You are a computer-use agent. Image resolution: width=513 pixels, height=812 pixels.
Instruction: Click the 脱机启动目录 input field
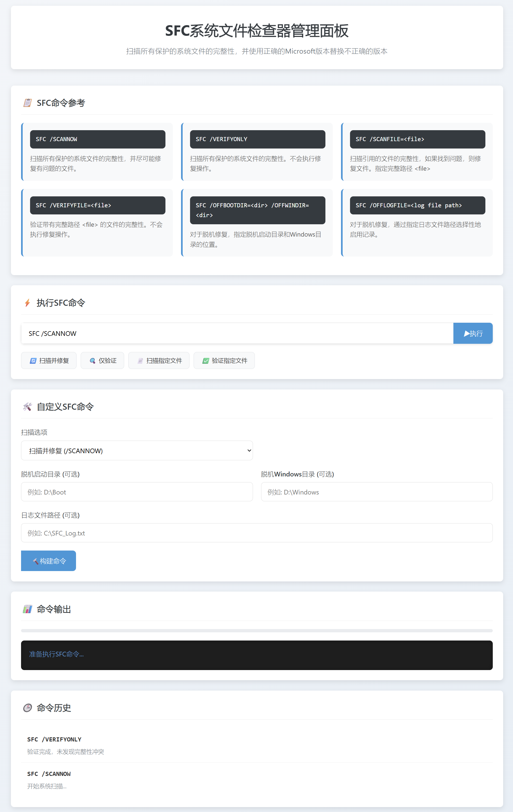point(137,492)
